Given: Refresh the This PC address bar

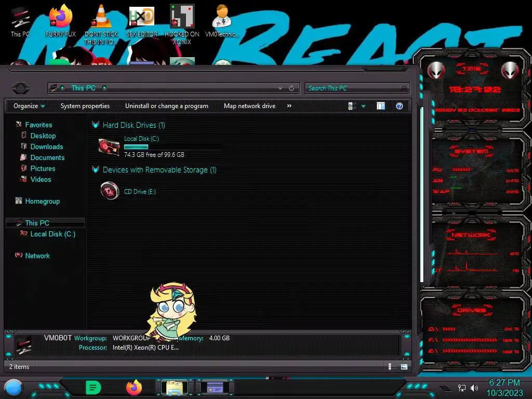Looking at the screenshot, I should [x=291, y=88].
